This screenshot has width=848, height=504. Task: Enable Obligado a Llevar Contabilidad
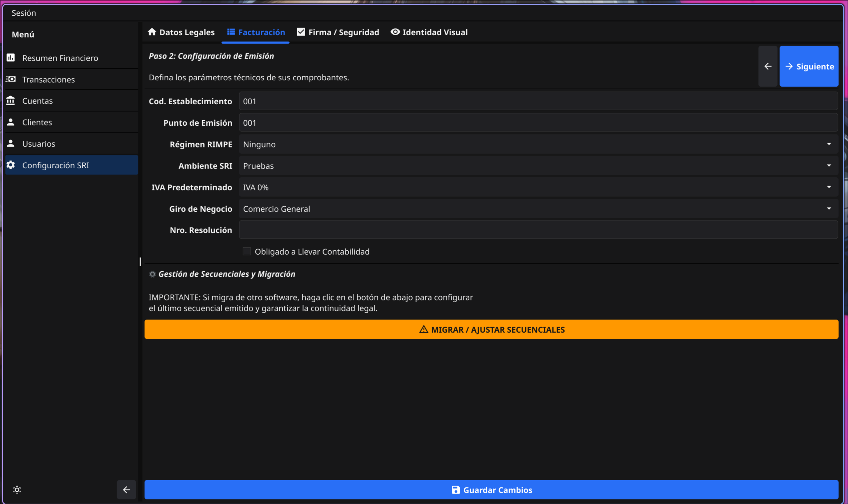coord(246,251)
